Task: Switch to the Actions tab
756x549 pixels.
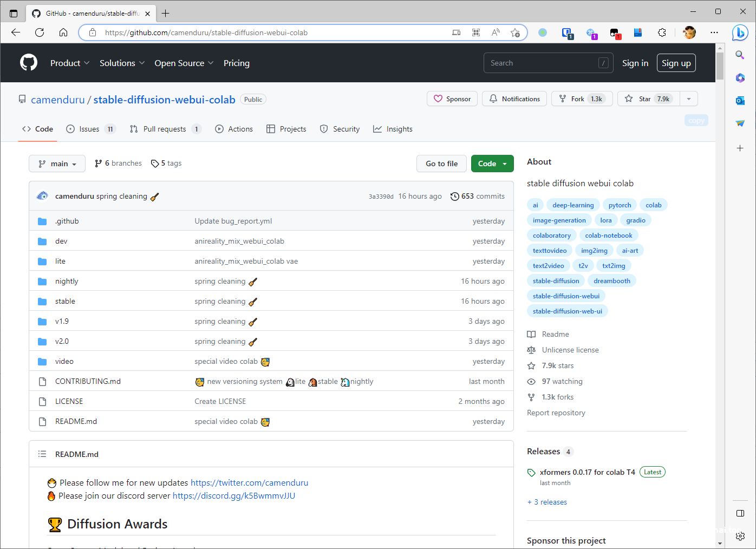Action: [x=234, y=129]
